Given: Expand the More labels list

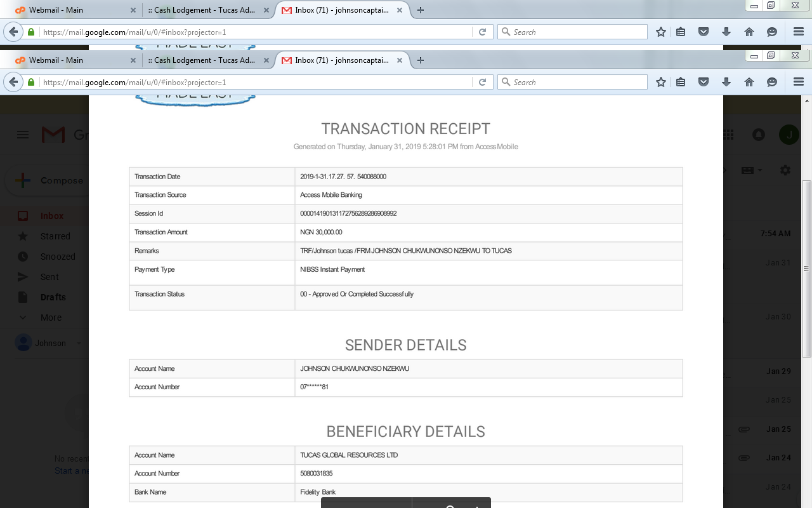Looking at the screenshot, I should click(x=51, y=317).
